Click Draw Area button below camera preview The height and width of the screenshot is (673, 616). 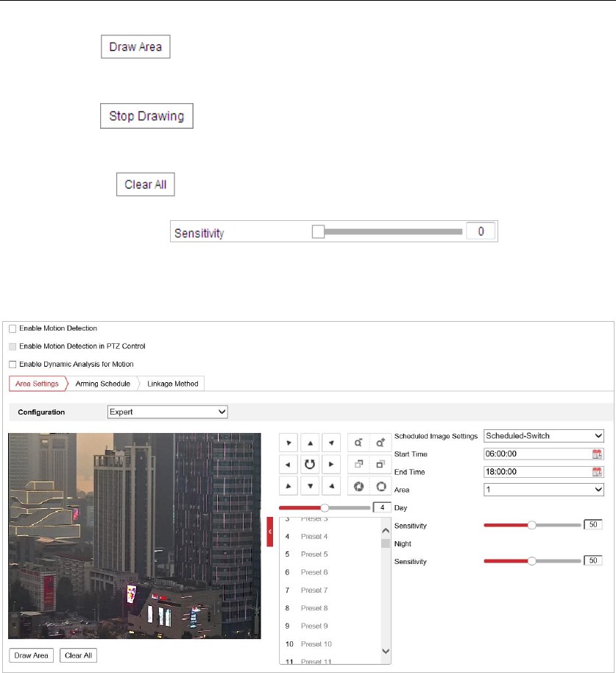click(x=32, y=655)
